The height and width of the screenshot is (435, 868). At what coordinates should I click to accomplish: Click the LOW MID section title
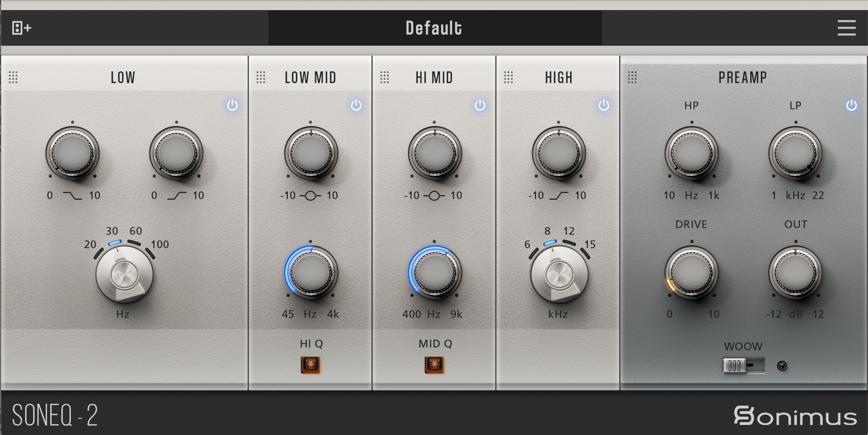(311, 78)
